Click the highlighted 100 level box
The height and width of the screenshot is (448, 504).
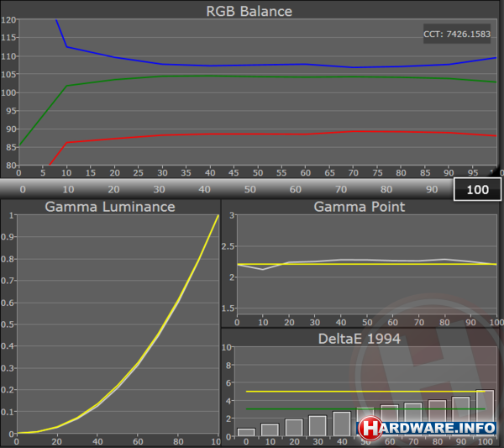(477, 189)
